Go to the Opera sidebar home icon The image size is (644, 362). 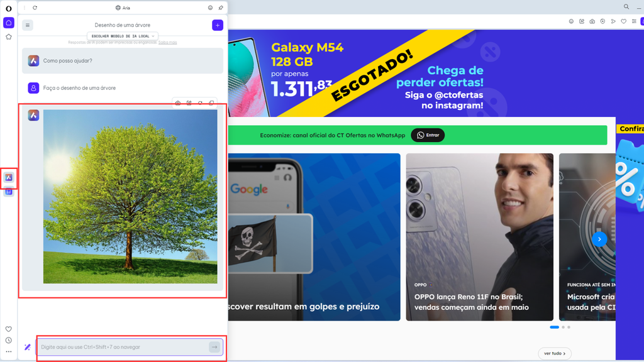(x=9, y=23)
